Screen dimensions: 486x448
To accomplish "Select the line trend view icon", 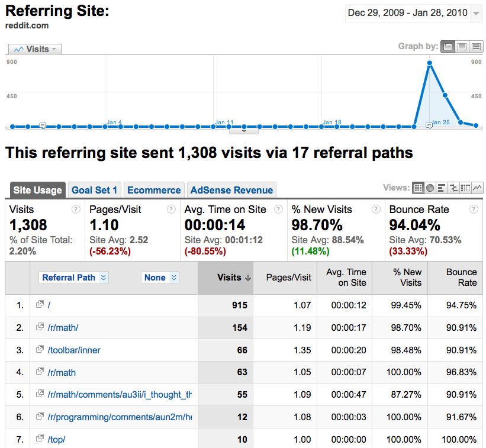I will click(477, 188).
